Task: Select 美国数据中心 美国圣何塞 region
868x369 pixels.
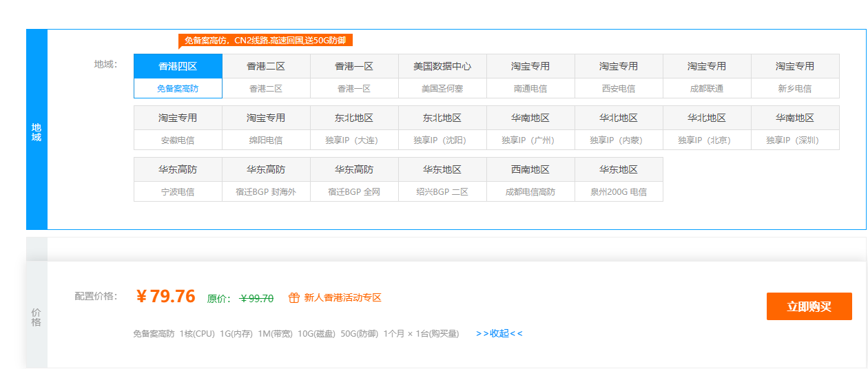Action: (442, 76)
